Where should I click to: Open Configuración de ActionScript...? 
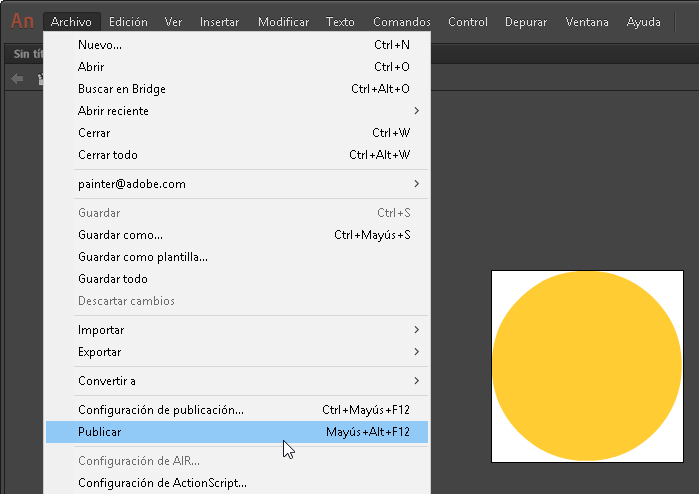(237, 483)
